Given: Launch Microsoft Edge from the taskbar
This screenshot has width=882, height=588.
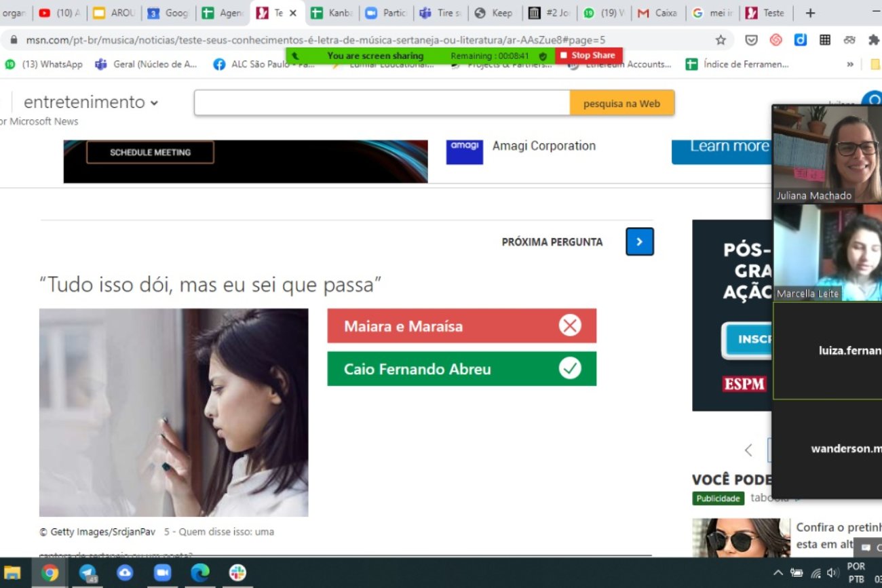Looking at the screenshot, I should point(199,572).
